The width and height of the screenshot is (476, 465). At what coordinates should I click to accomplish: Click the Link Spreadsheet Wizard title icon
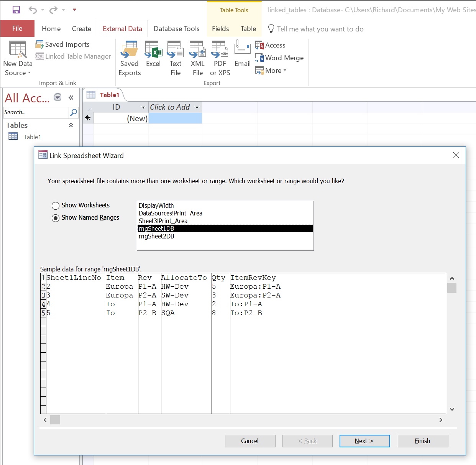pos(43,155)
